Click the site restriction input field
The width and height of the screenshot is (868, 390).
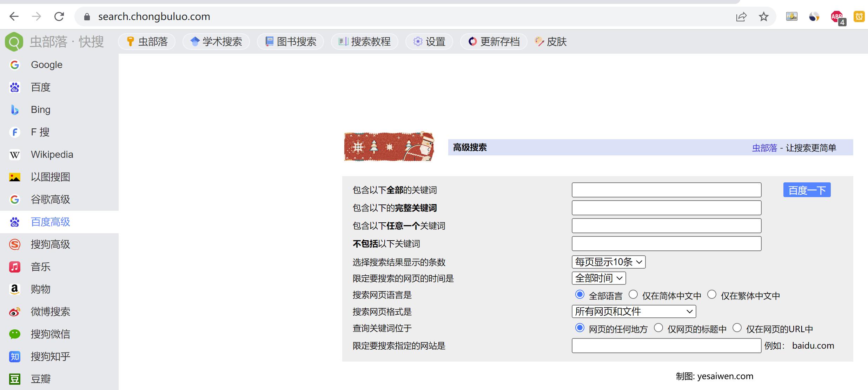pos(666,345)
